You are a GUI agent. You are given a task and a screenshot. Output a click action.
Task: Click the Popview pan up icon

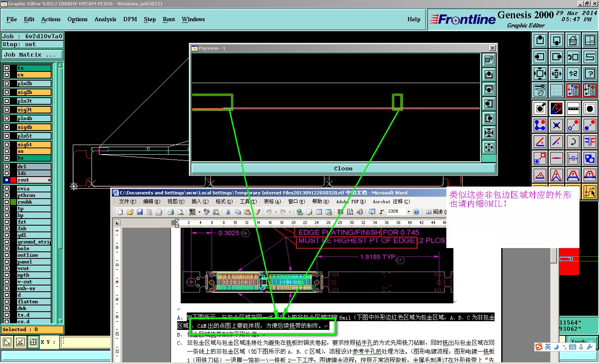(489, 74)
